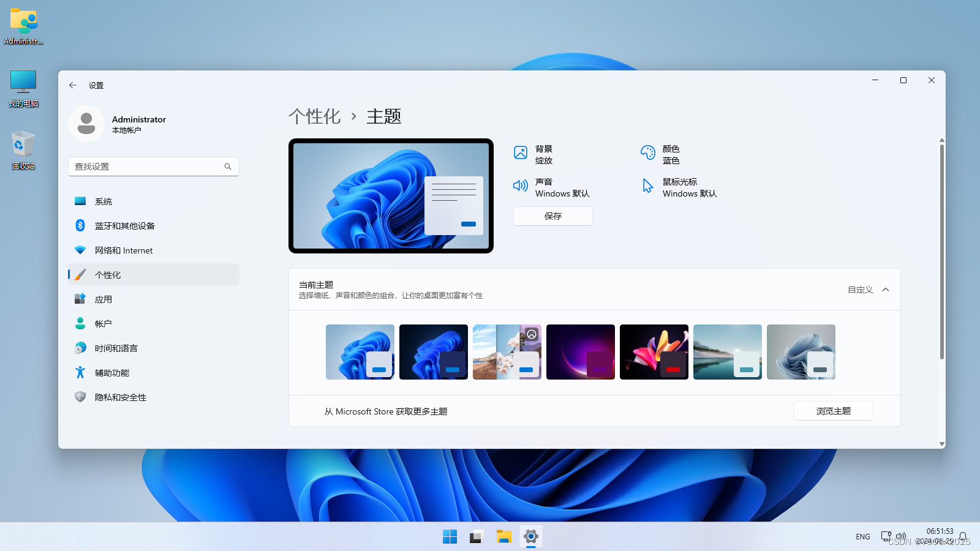Screen dimensions: 980x551
Task: Click the search magnifier icon
Action: (228, 167)
